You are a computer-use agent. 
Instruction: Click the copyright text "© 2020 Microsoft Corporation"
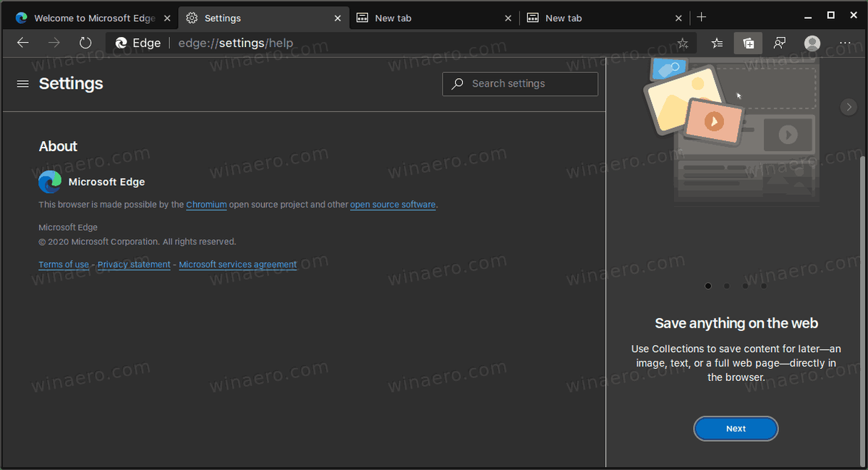click(99, 242)
